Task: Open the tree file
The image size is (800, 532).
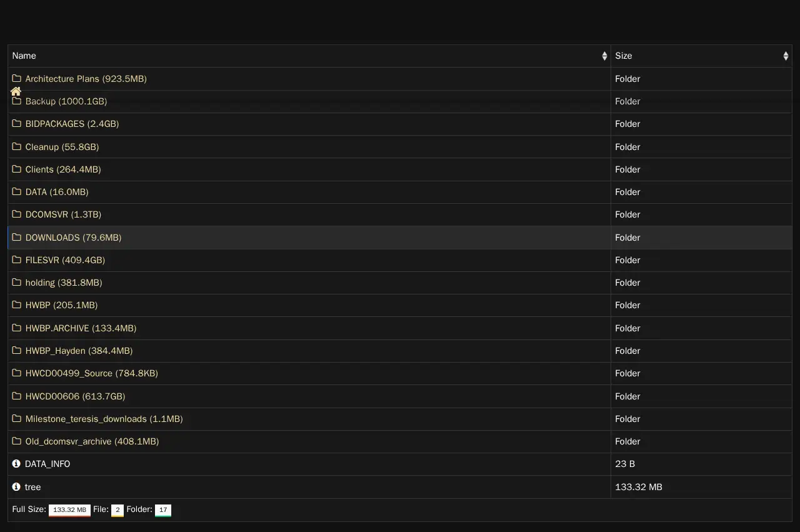Action: point(32,487)
